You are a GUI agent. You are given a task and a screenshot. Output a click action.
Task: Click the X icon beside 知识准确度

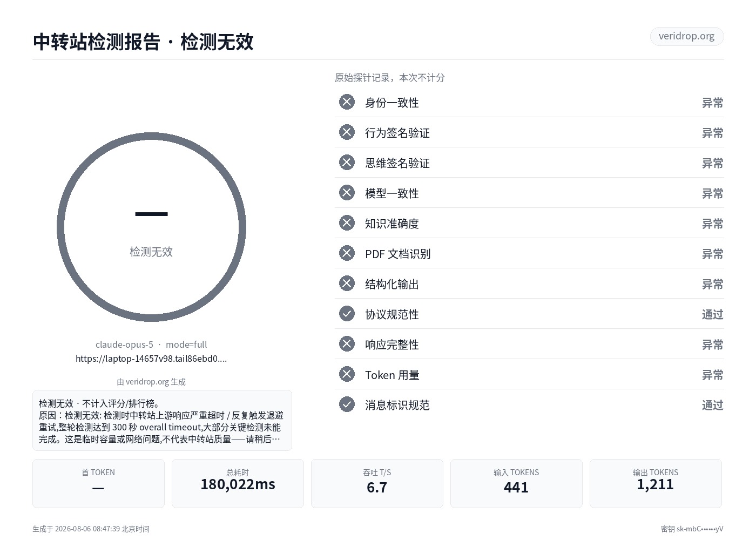(x=347, y=223)
